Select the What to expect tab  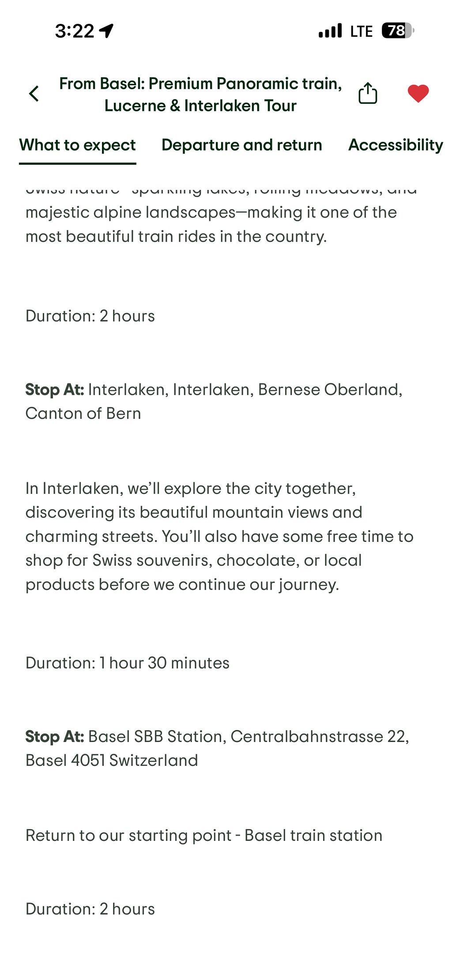point(77,145)
